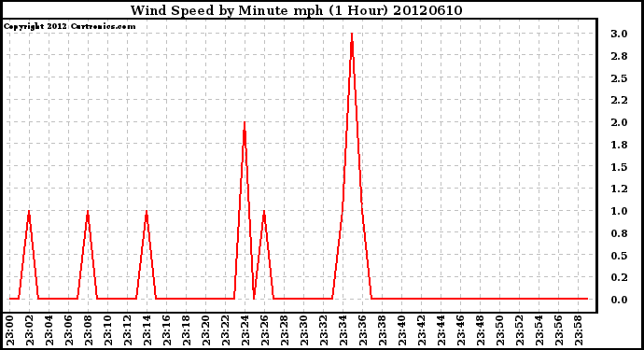Click the 1.5 y-axis label

pos(619,167)
